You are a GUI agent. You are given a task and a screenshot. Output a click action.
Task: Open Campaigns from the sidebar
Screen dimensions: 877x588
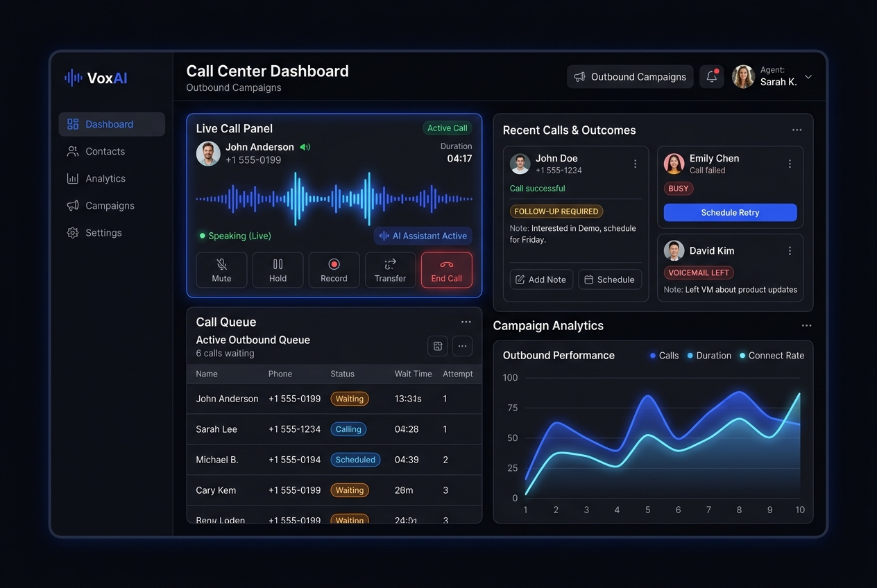coord(101,205)
